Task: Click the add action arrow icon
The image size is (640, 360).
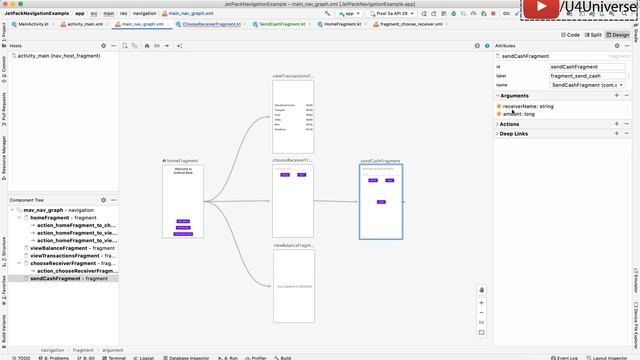Action: pos(167,46)
